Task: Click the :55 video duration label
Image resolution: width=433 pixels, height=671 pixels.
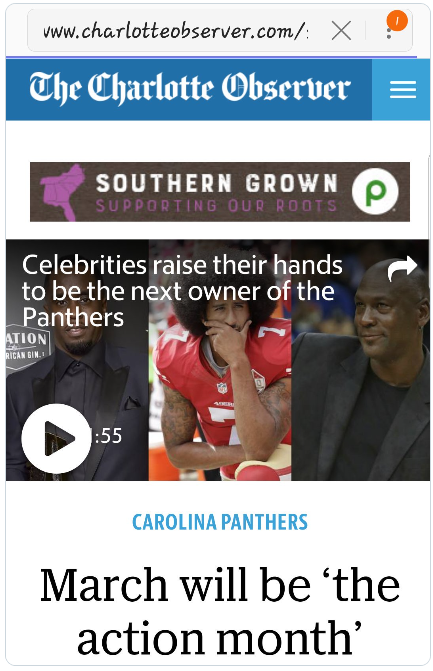Action: click(x=108, y=436)
